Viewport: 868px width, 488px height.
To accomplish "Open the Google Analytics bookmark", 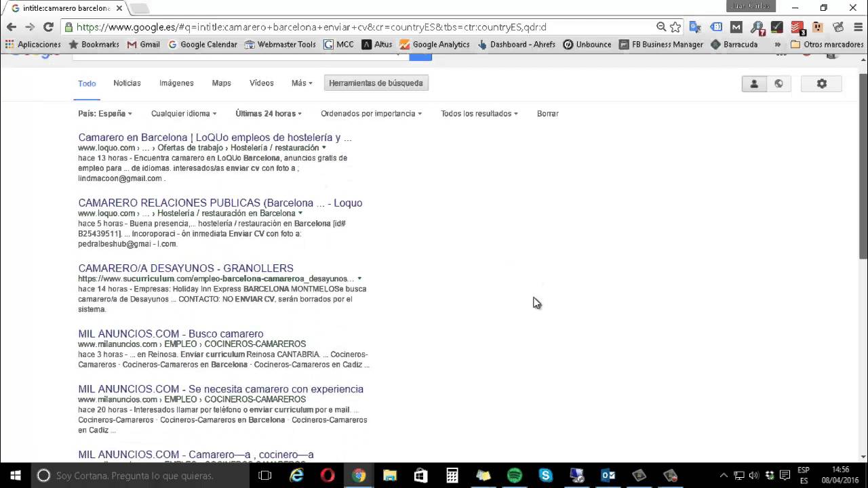I will [435, 45].
